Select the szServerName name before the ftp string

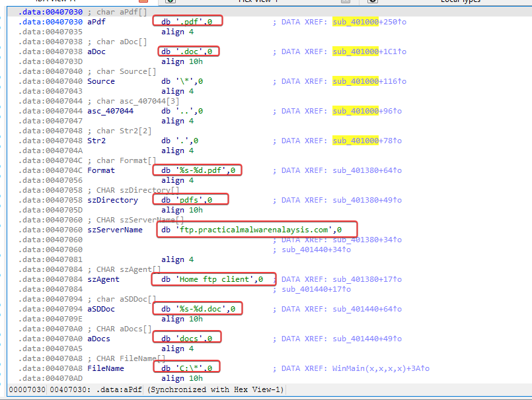115,230
